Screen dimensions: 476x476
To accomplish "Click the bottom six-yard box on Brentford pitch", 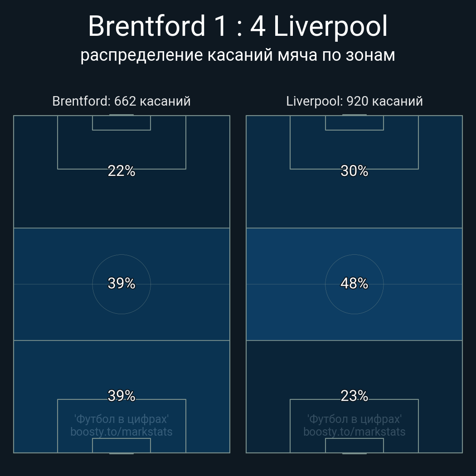I will pyautogui.click(x=121, y=446).
